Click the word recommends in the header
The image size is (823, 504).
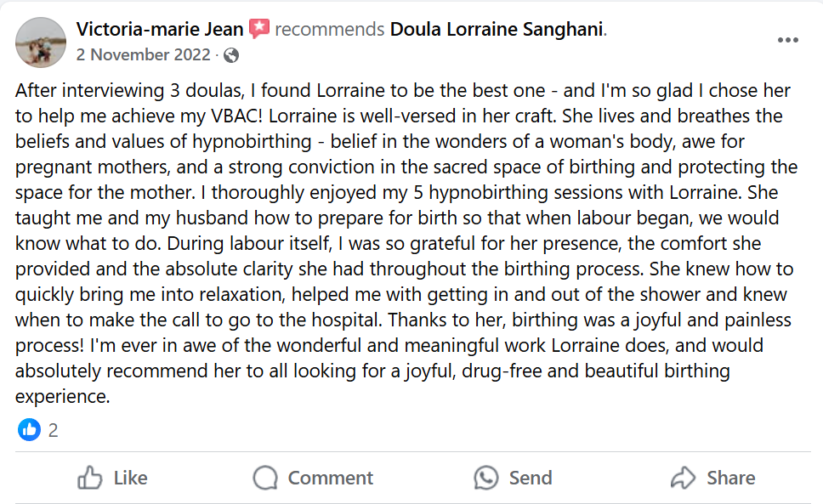pyautogui.click(x=330, y=29)
